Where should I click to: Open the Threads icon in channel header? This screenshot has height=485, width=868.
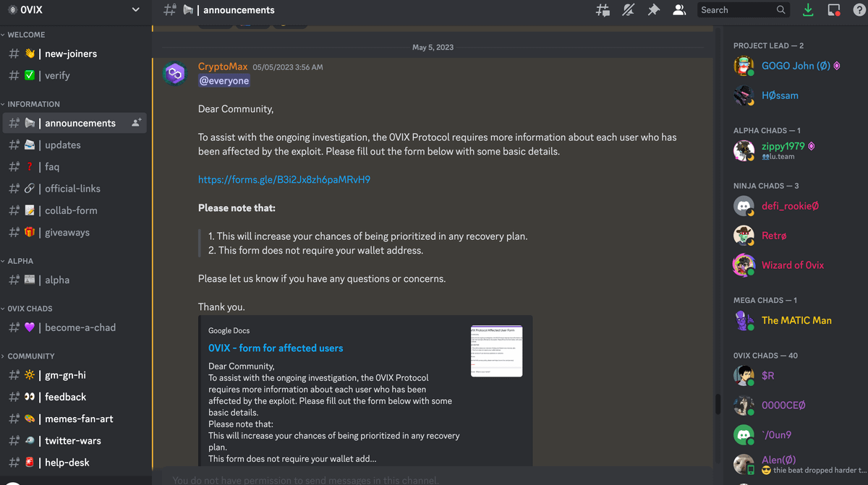click(603, 10)
